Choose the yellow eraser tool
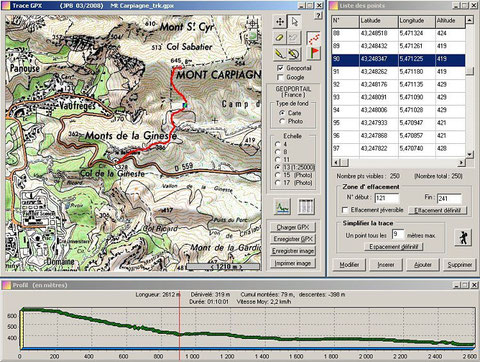Viewport: 480px width, 362px height. [280, 37]
